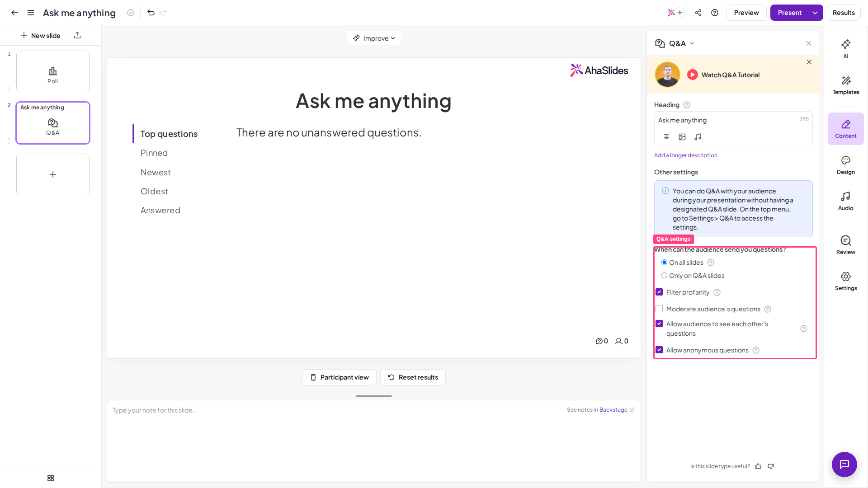This screenshot has height=488, width=868.
Task: Switch to the Pinned questions tab
Action: pos(154,153)
